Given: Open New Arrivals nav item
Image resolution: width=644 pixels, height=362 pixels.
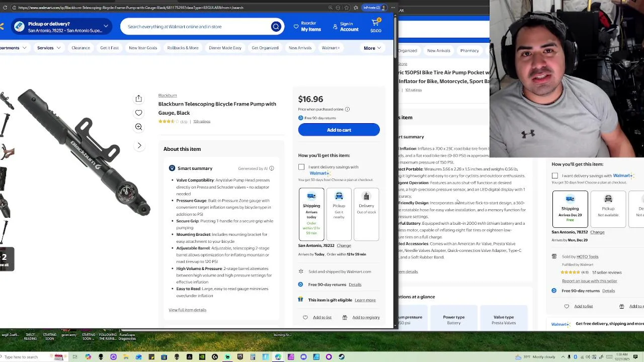Looking at the screenshot, I should pyautogui.click(x=300, y=48).
